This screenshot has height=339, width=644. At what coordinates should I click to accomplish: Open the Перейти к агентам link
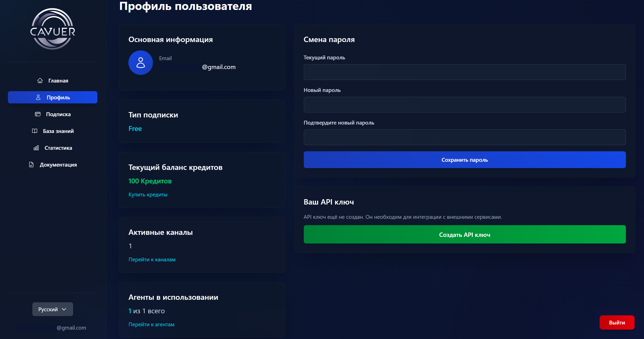[x=151, y=324]
